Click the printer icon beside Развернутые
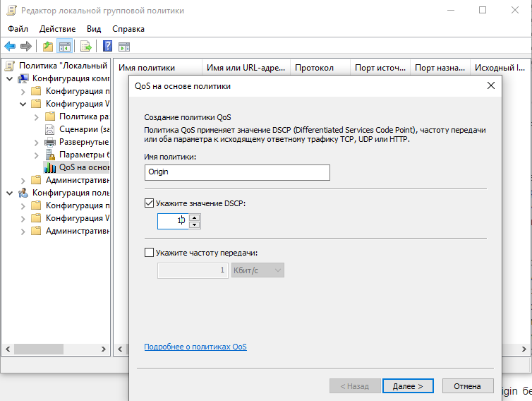This screenshot has width=532, height=401. coord(50,142)
